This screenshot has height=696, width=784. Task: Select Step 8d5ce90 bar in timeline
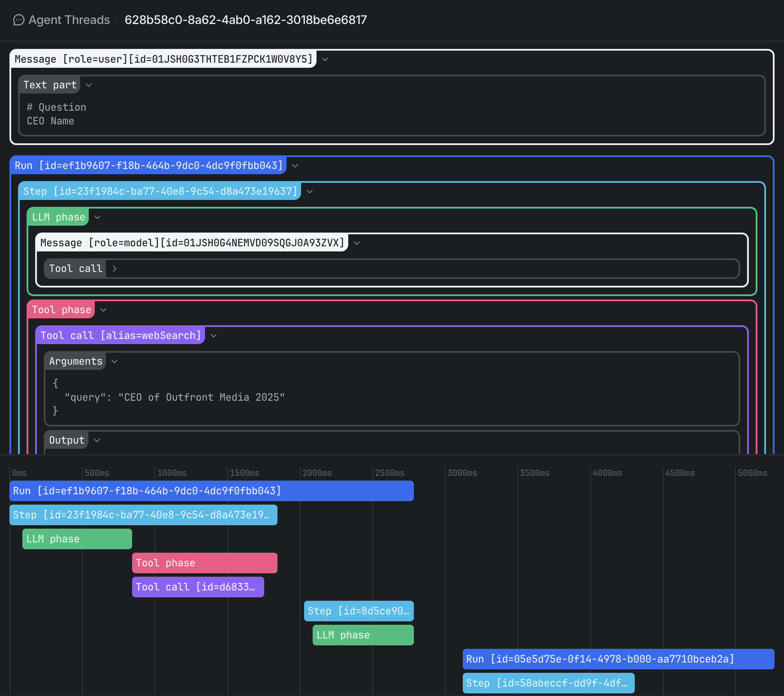[x=358, y=611]
